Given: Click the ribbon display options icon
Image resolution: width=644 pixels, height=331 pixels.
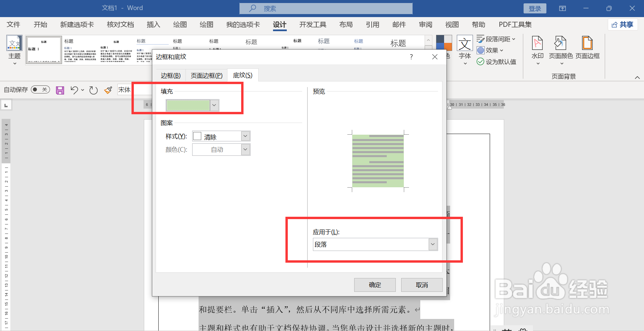Looking at the screenshot, I should click(x=562, y=8).
